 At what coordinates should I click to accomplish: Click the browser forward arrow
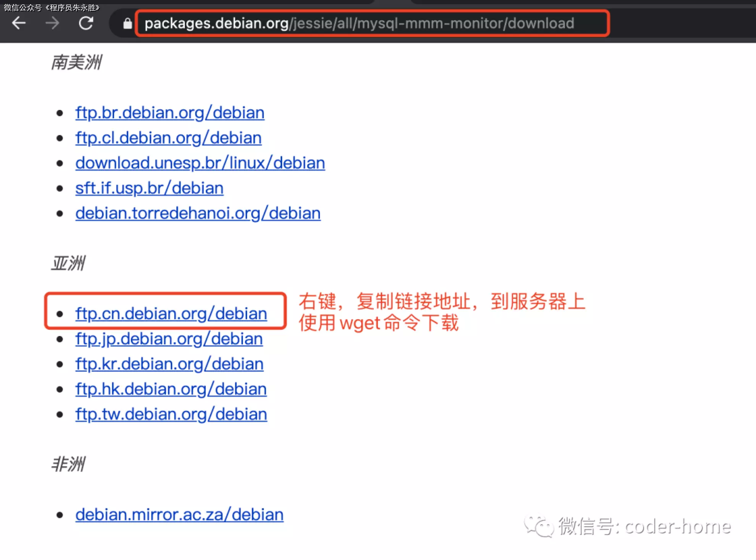[x=52, y=23]
